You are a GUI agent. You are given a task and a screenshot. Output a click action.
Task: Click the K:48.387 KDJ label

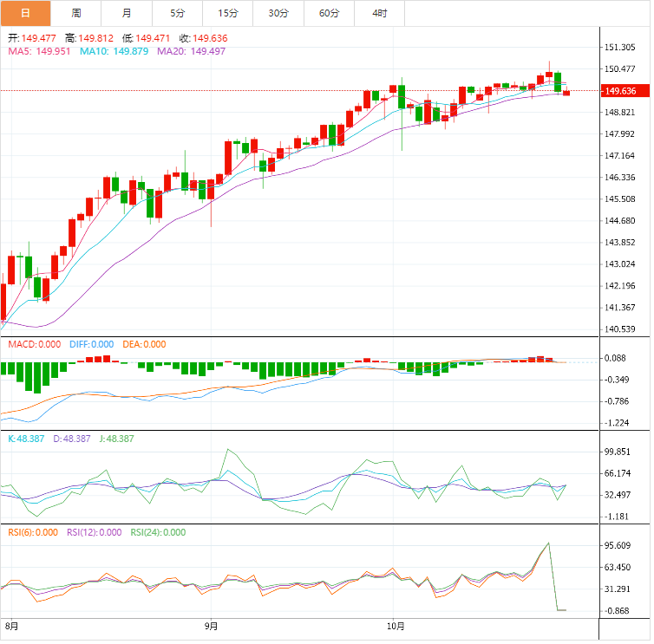coord(29,439)
